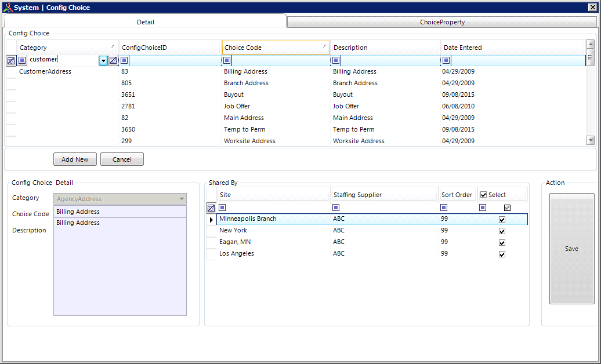This screenshot has height=364, width=601.
Task: Click the Choice Code input field
Action: pos(120,212)
